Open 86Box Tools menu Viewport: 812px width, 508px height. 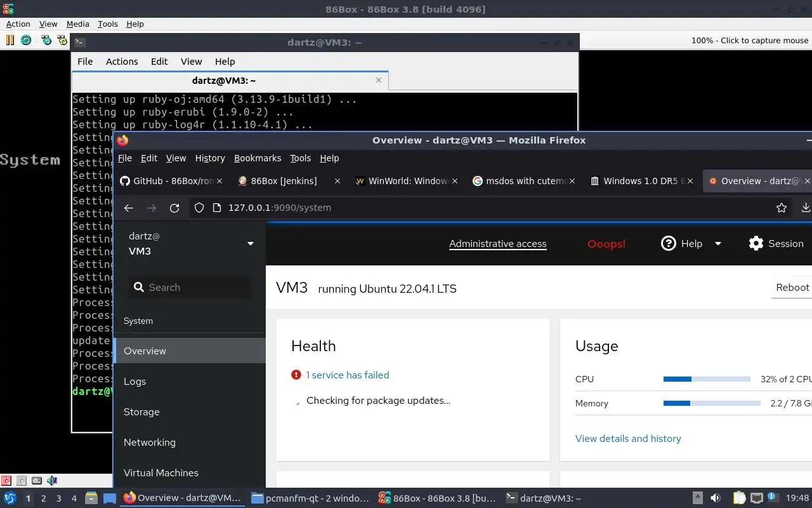pos(108,23)
